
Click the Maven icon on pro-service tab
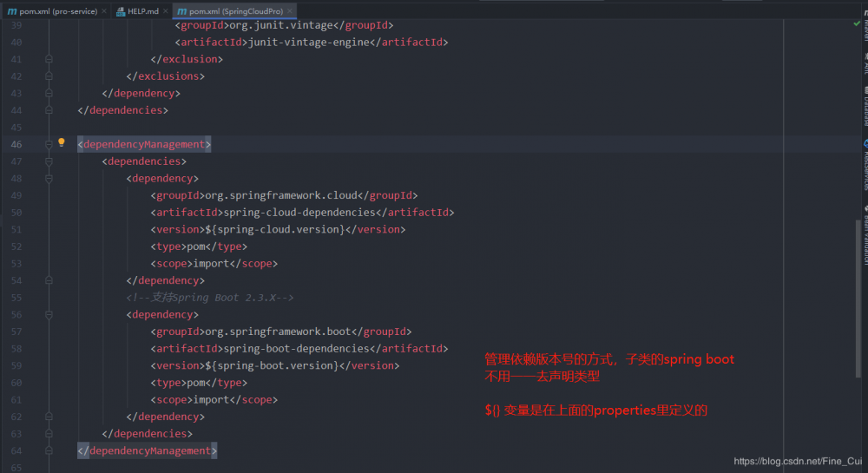click(11, 11)
